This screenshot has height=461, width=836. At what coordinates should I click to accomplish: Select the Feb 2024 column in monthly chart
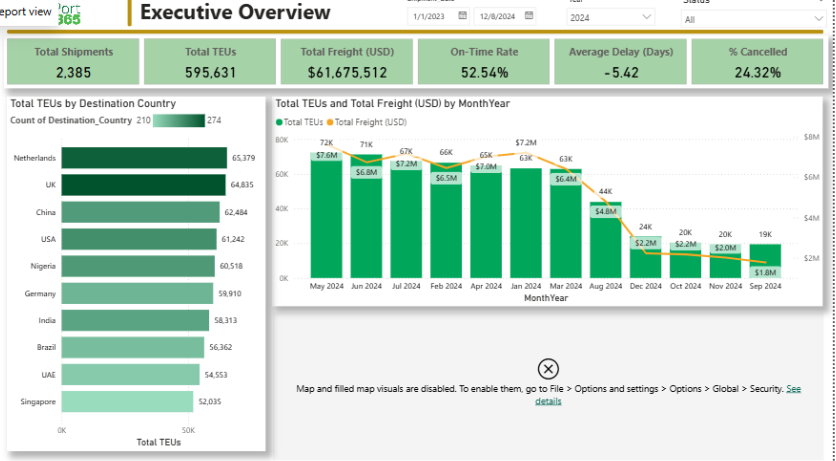pos(446,221)
